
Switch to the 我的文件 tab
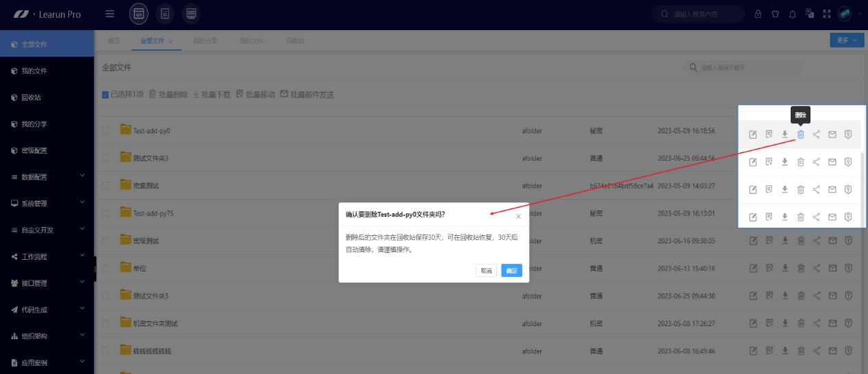tap(251, 41)
